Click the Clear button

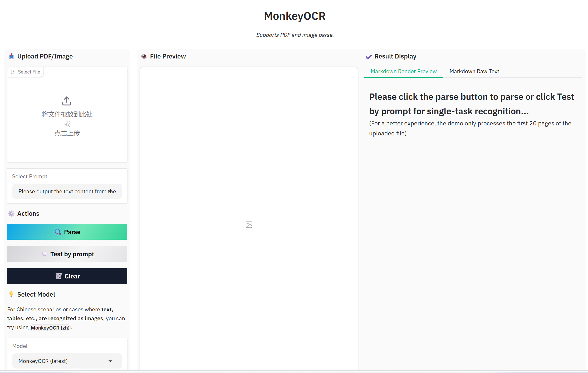coord(67,276)
